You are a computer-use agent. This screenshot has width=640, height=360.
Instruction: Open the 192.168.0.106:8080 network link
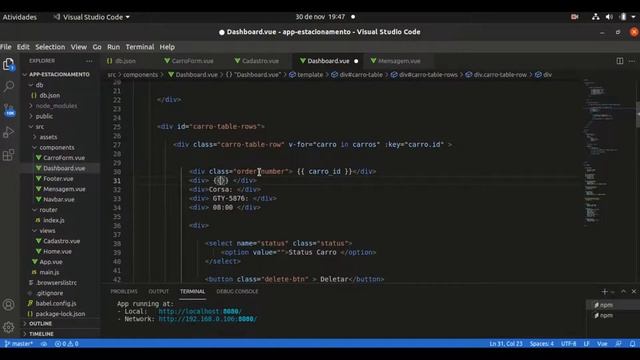(x=207, y=319)
